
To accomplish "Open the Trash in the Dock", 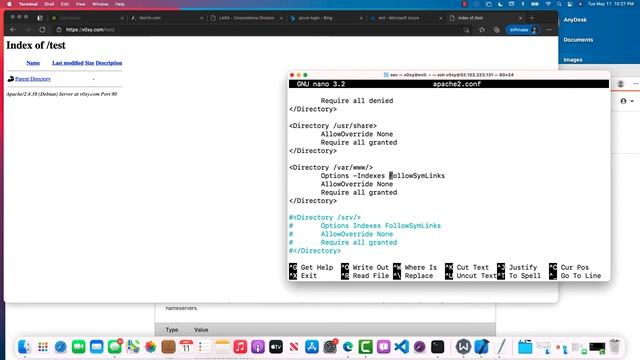I will point(615,347).
